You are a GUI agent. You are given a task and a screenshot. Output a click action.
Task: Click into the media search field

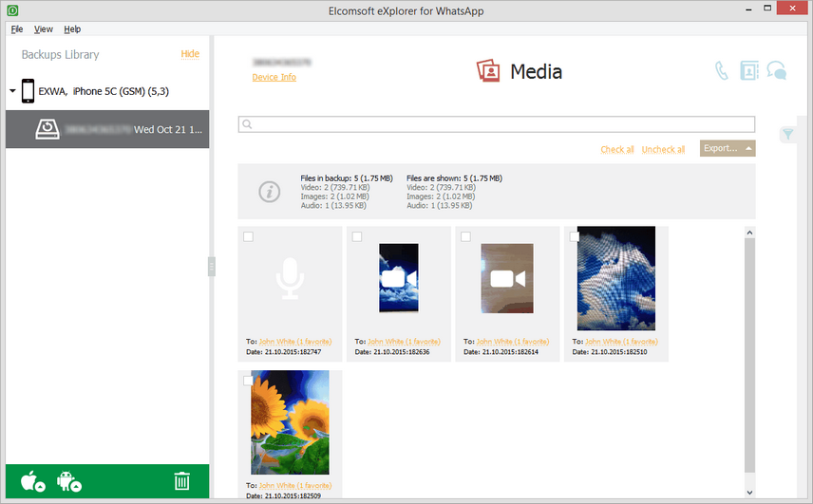[x=496, y=124]
